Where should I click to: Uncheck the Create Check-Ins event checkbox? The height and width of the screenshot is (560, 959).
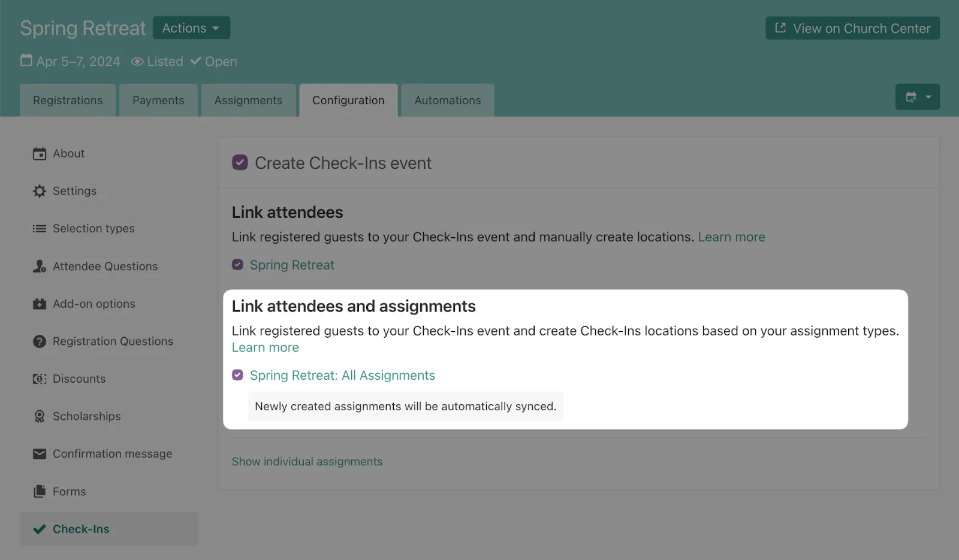[240, 163]
